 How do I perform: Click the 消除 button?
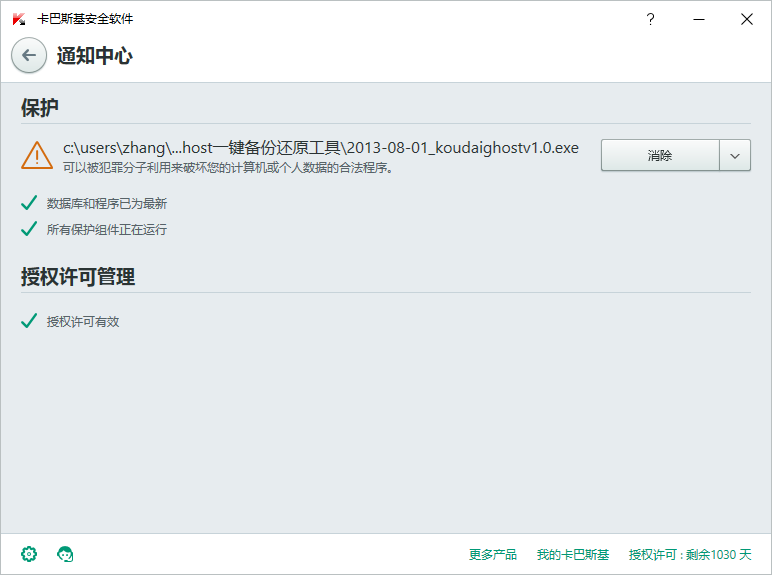pyautogui.click(x=660, y=156)
